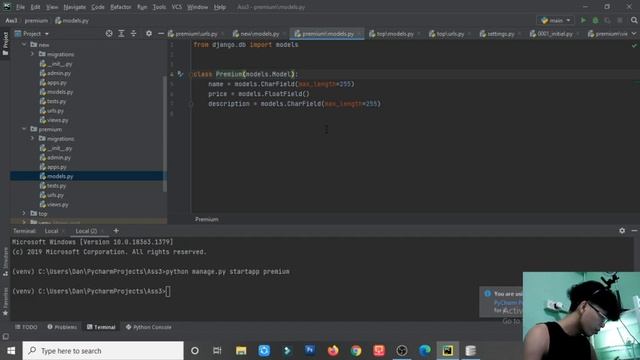Click the premium breadcrumb in navigation bar
This screenshot has height=360, width=640.
point(36,20)
